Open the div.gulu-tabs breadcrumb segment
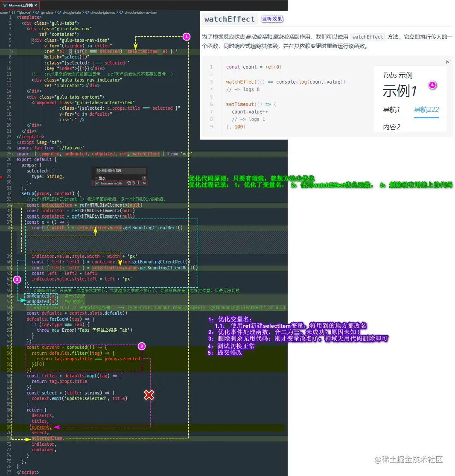The width and height of the screenshot is (455, 476). [x=70, y=12]
